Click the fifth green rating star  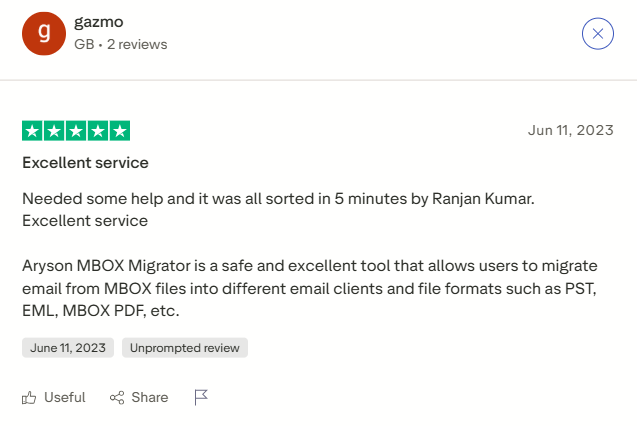pos(120,131)
